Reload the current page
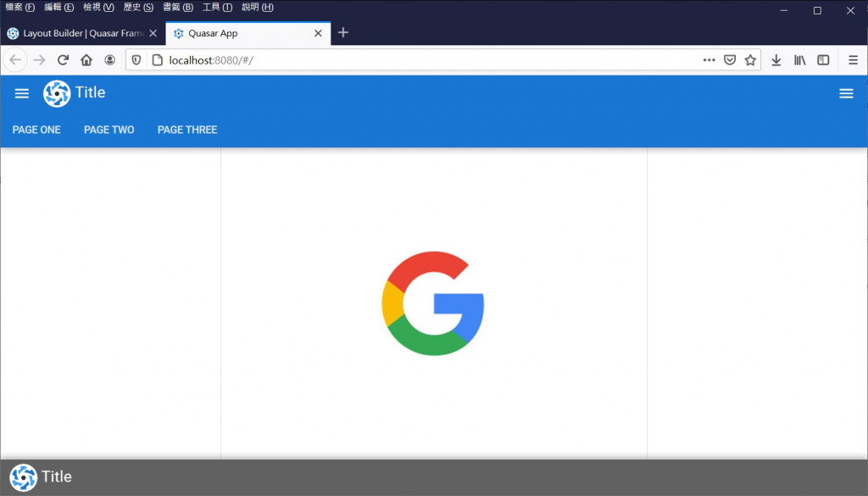Screen dimensions: 868x496 [63, 60]
